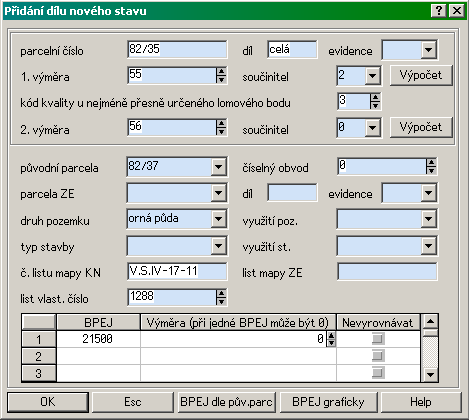Image resolution: width=469 pixels, height=420 pixels.
Task: Click the list vlast. číslo field 1288
Action: pyautogui.click(x=172, y=297)
